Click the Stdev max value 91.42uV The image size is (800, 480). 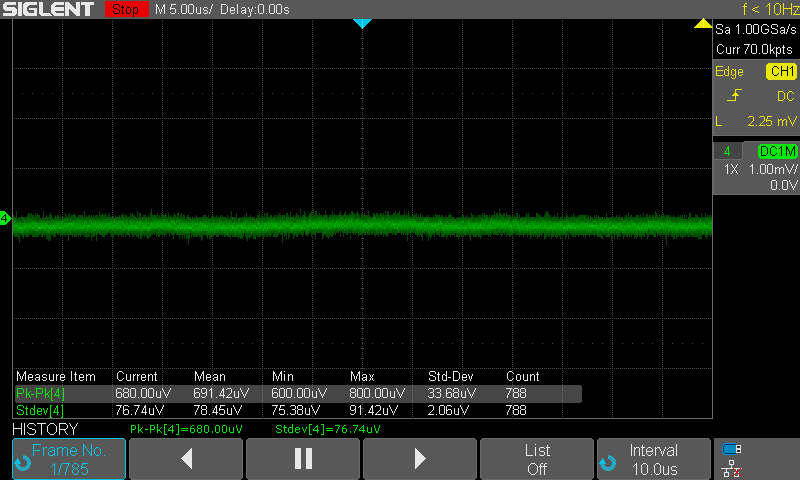pyautogui.click(x=373, y=410)
